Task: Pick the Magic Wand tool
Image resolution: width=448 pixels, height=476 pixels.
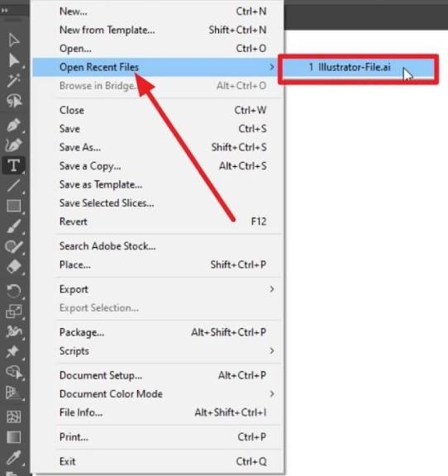Action: pyautogui.click(x=14, y=80)
